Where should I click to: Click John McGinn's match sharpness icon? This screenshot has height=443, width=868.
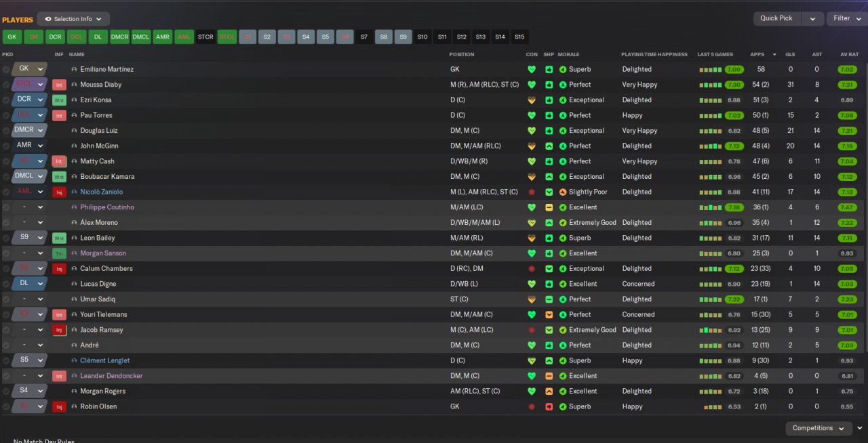pyautogui.click(x=549, y=146)
